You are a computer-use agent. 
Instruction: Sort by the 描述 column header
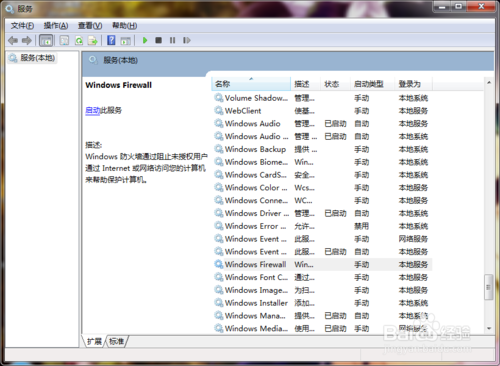(x=305, y=84)
